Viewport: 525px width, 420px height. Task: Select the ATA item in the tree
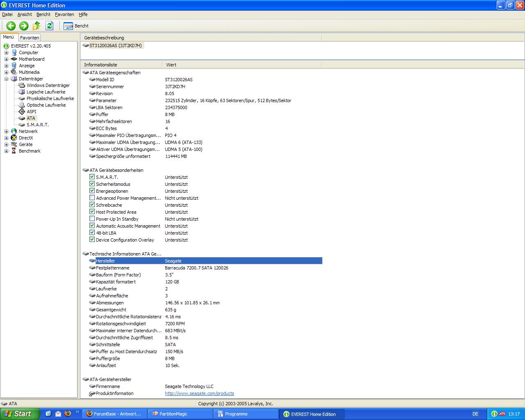click(31, 118)
